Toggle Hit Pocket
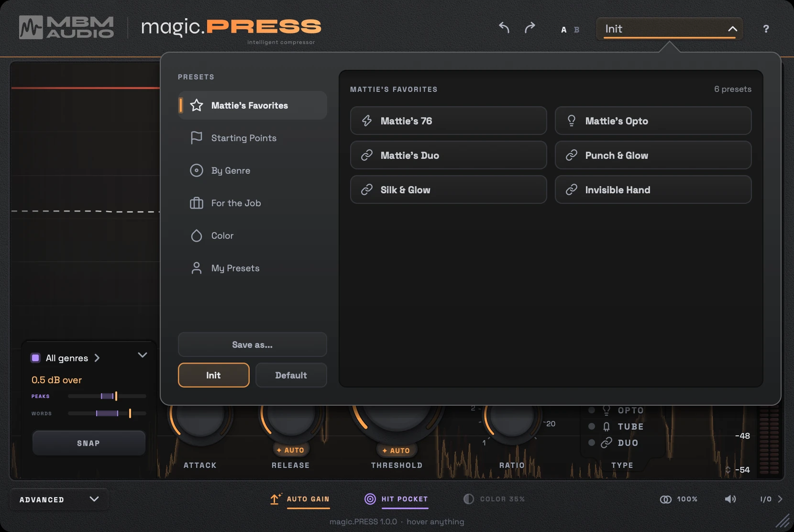The width and height of the screenshot is (794, 532). pos(396,499)
